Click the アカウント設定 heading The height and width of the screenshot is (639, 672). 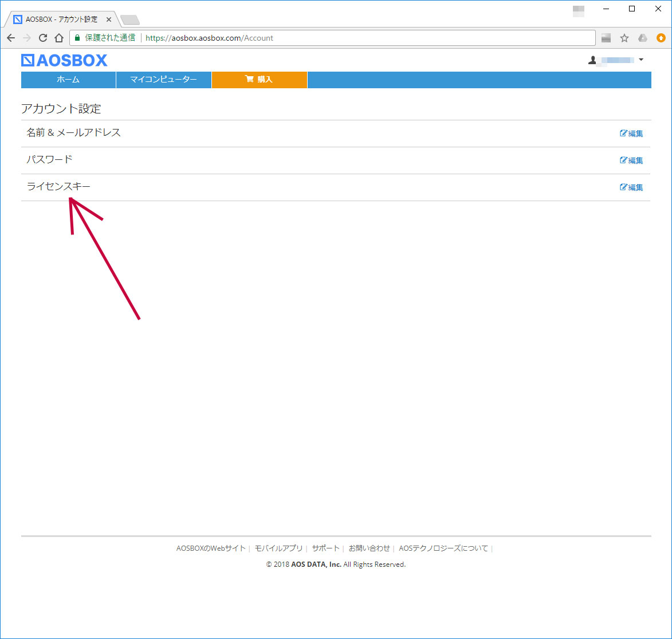(x=61, y=109)
